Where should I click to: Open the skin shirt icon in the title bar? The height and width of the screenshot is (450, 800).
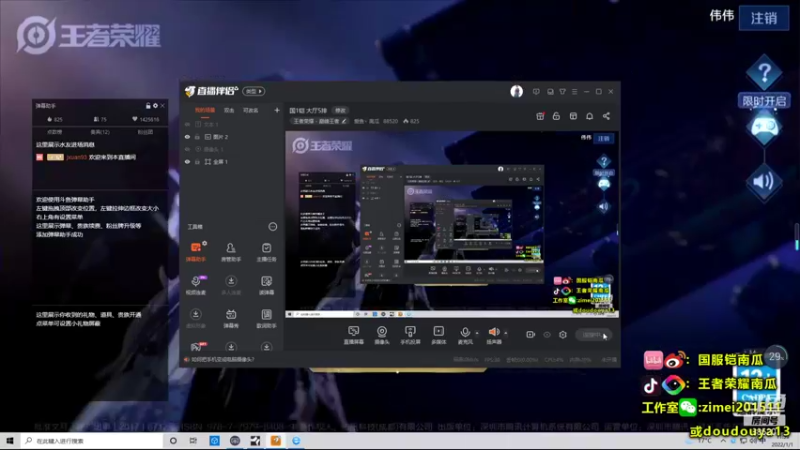pos(562,92)
